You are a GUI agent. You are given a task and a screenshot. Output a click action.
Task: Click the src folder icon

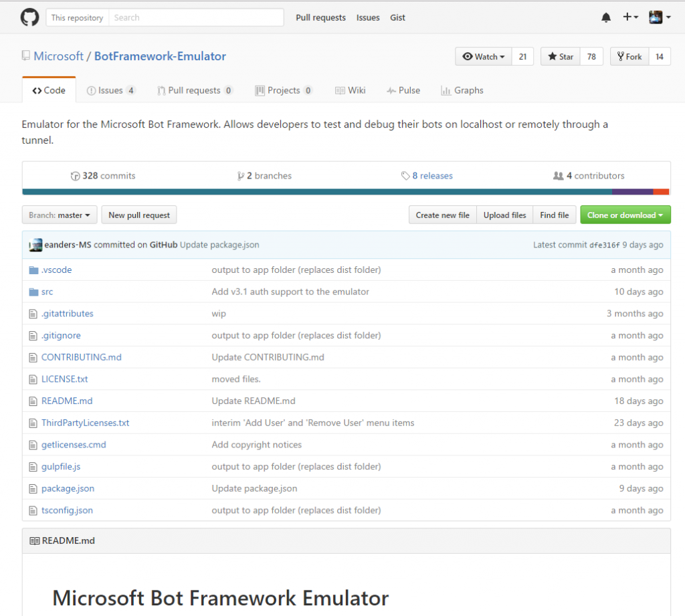(x=33, y=292)
